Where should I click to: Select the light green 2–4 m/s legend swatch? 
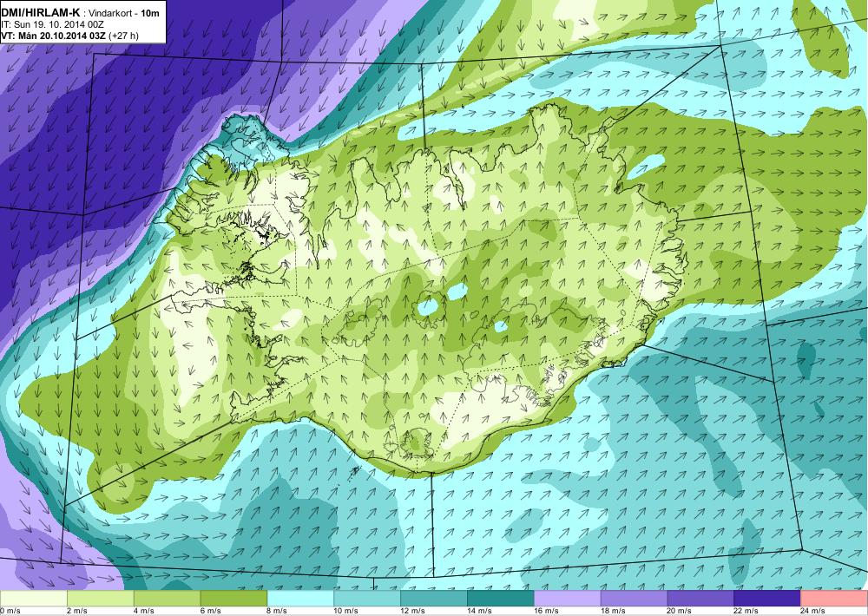click(100, 599)
